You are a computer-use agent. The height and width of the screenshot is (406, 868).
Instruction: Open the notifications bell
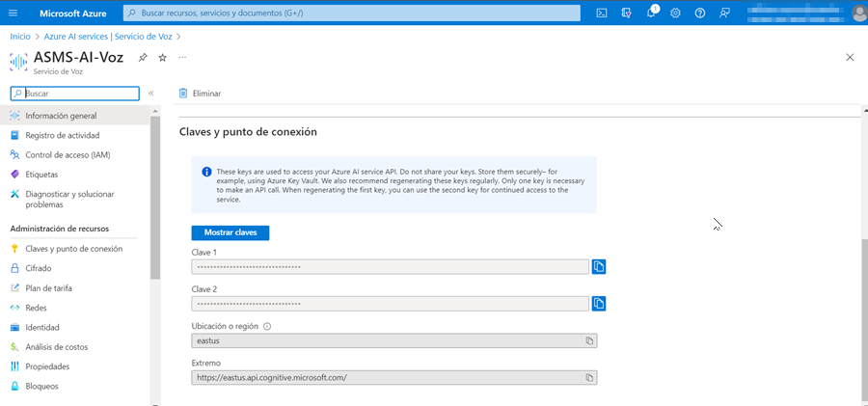tap(650, 14)
